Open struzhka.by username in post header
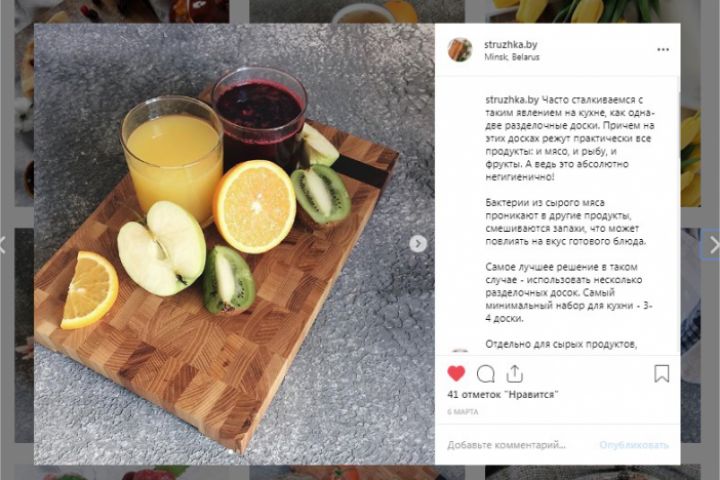This screenshot has height=480, width=720. 510,45
